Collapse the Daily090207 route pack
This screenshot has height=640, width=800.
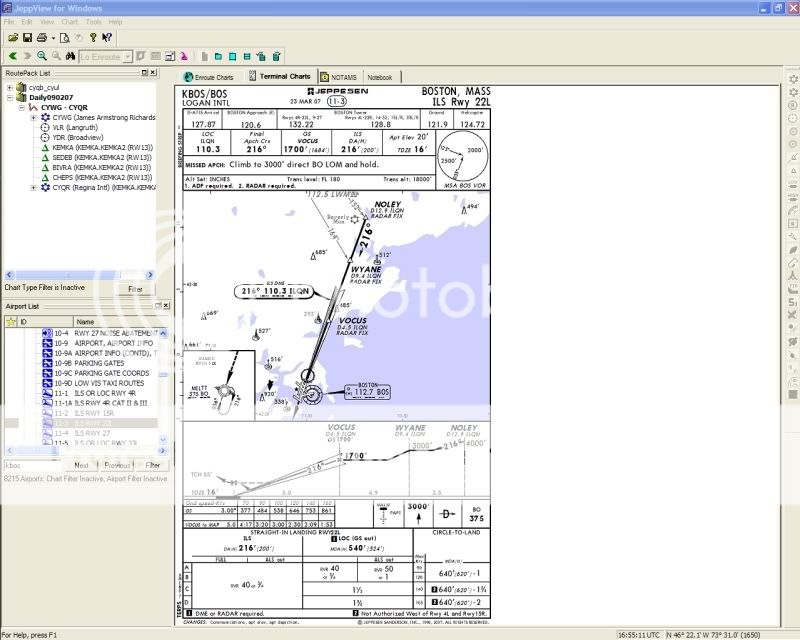tap(9, 97)
